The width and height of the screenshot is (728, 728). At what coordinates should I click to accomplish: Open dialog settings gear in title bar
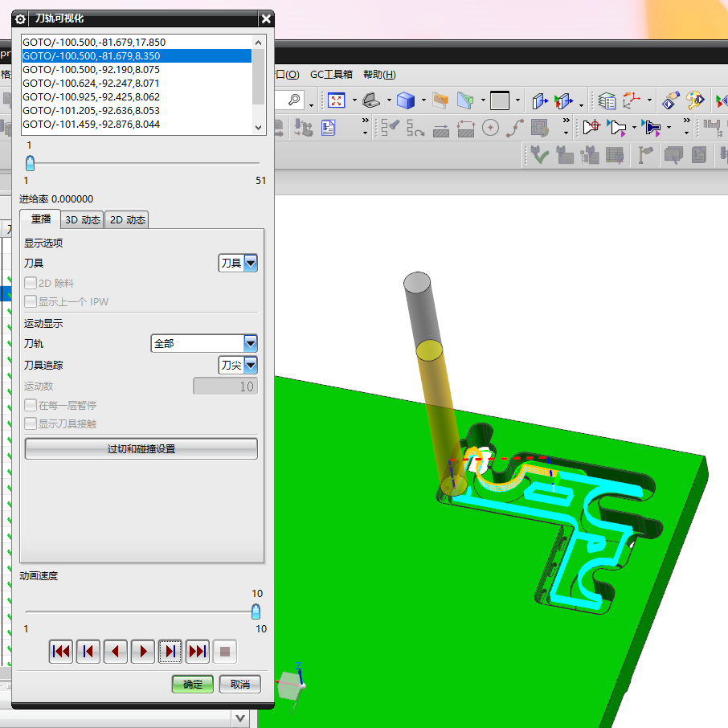click(x=20, y=19)
